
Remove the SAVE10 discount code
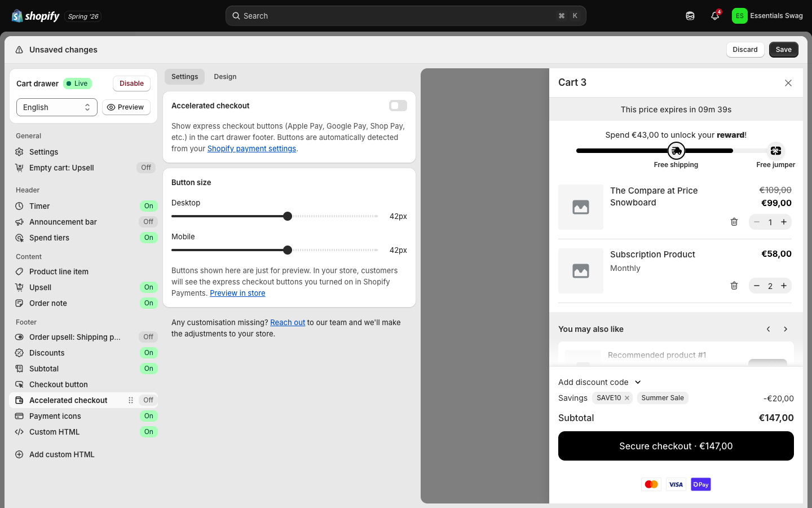point(627,398)
